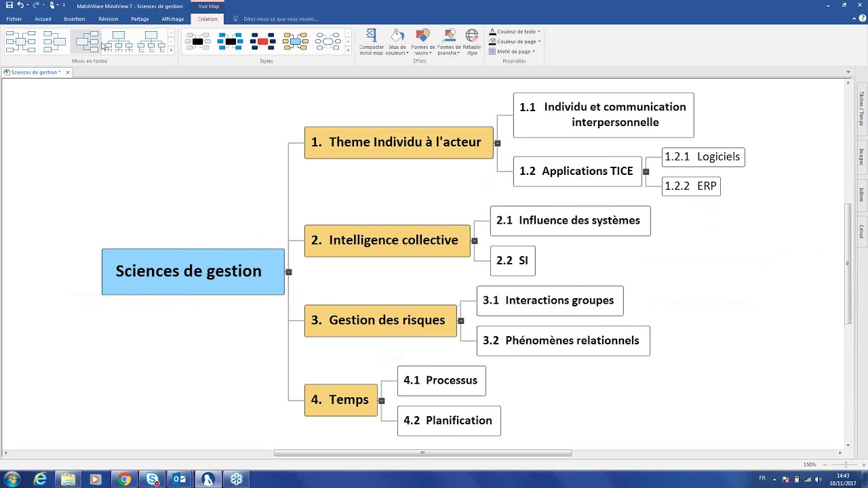Open the Fichier menu
The width and height of the screenshot is (868, 488).
tap(14, 19)
